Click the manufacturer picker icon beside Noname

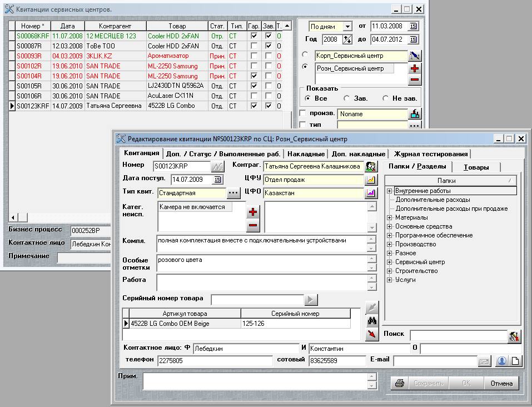click(x=415, y=114)
